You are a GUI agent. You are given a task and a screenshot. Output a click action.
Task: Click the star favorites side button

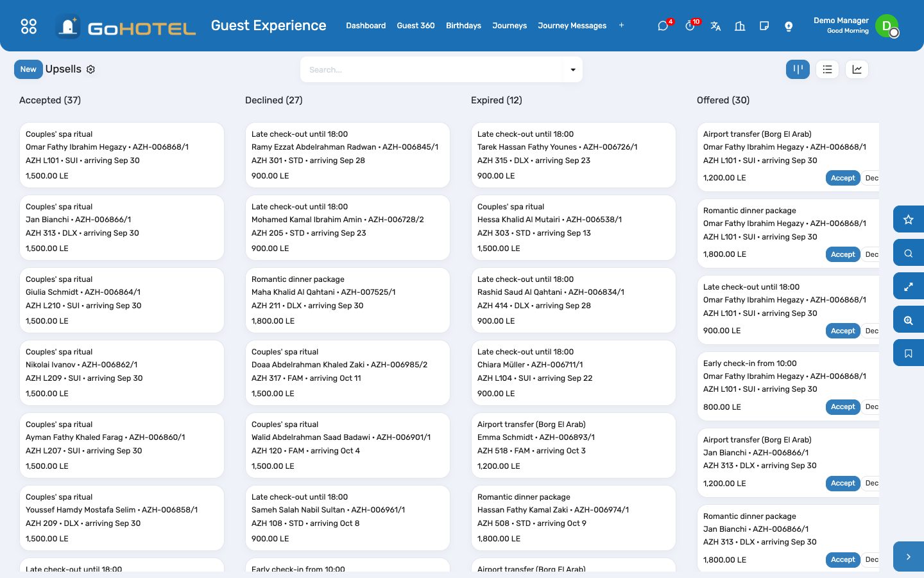click(909, 220)
